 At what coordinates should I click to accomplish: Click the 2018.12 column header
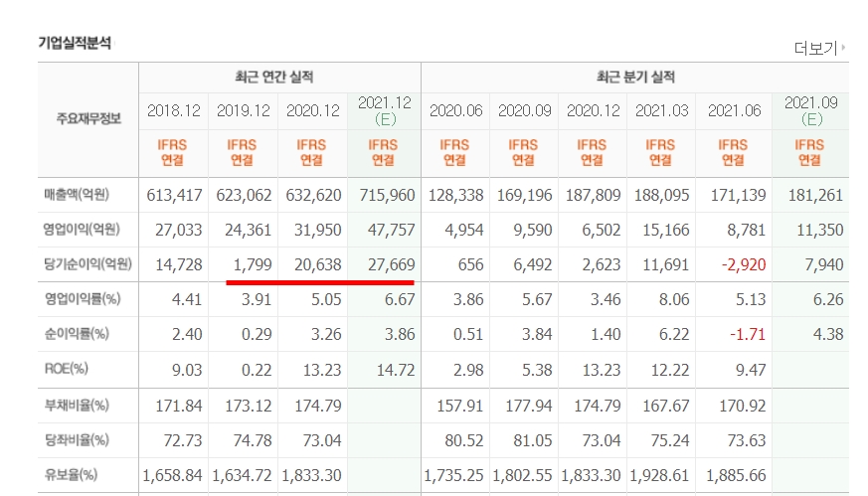(174, 110)
